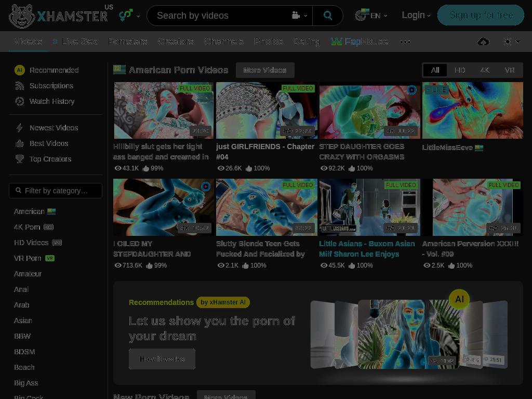Select the Amateur category
Image resolution: width=532 pixels, height=399 pixels.
(x=28, y=274)
